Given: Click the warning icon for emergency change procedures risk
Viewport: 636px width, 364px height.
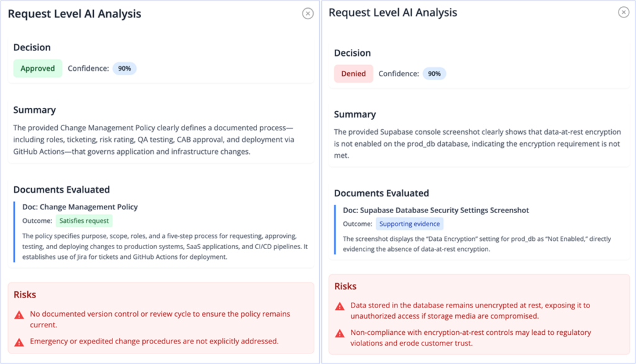Looking at the screenshot, I should tap(18, 341).
